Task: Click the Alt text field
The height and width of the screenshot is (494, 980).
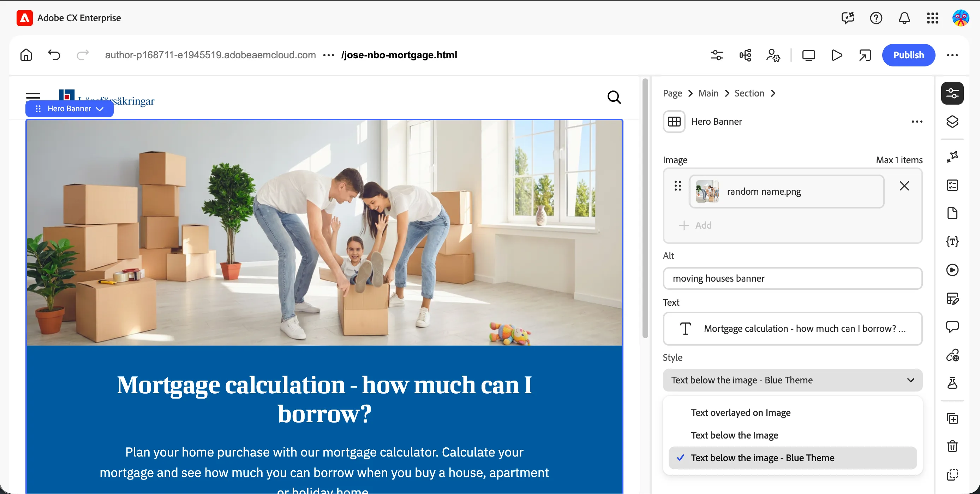Action: tap(793, 278)
